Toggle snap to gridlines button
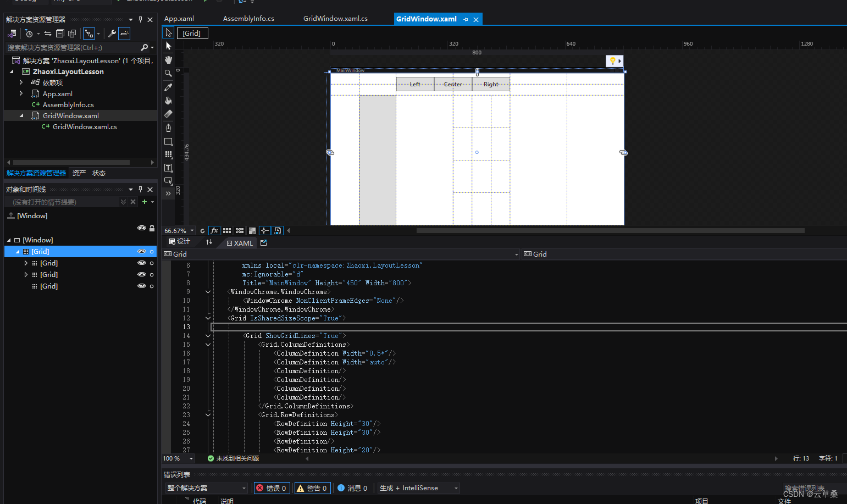The width and height of the screenshot is (847, 504). click(x=240, y=231)
